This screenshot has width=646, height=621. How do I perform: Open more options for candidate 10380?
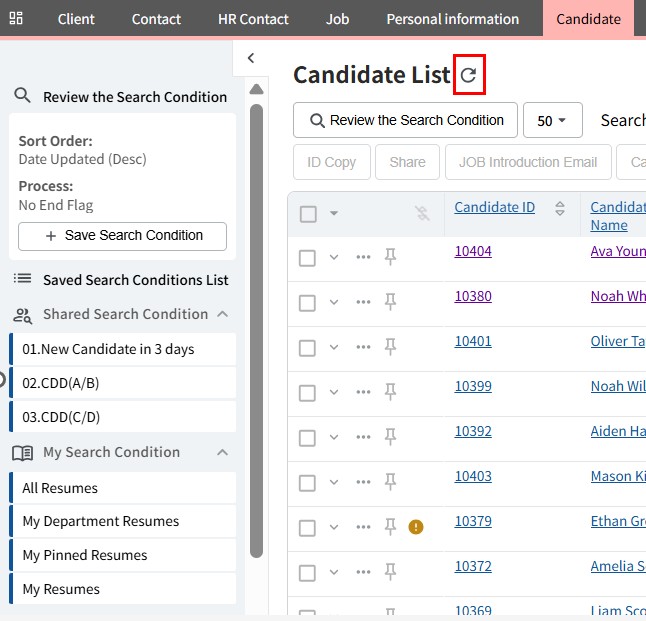[363, 302]
